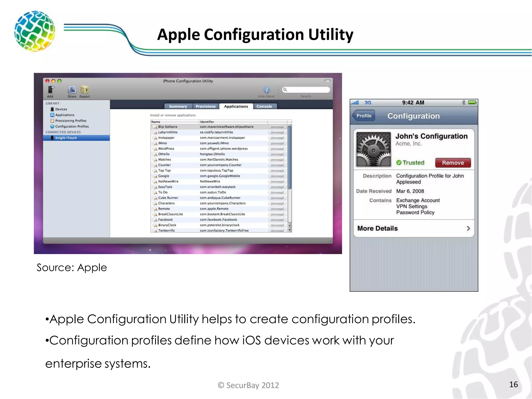Tap the gears configuration profile icon

click(x=374, y=149)
